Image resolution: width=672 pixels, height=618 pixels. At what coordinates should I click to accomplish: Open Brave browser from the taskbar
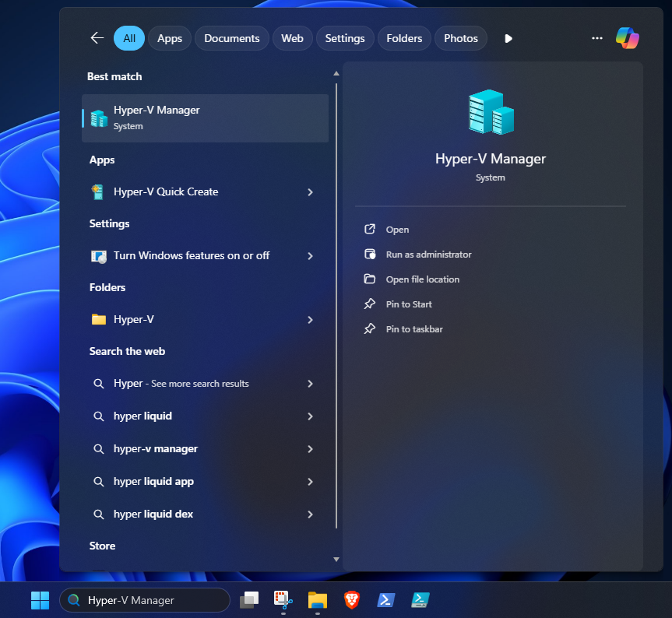351,600
